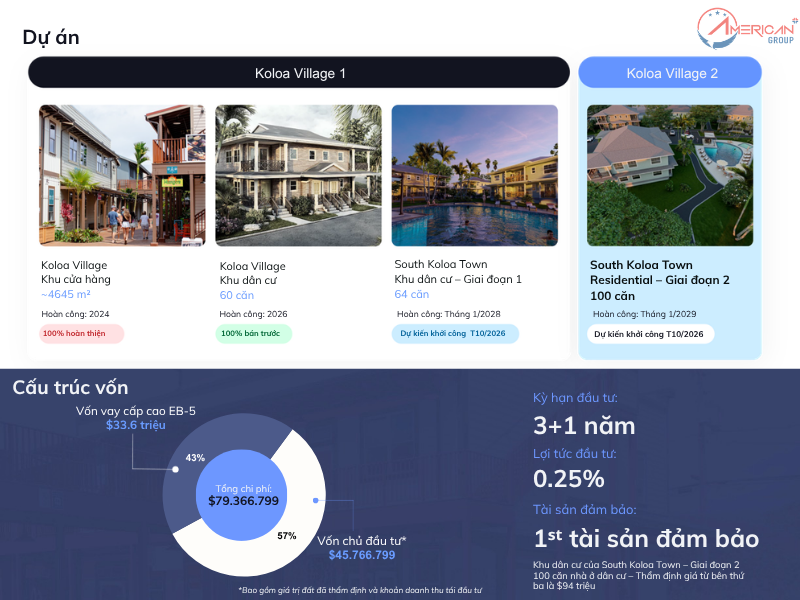800x600 pixels.
Task: Click the 'Koloa Village Khu dân cư' title
Action: 253,273
